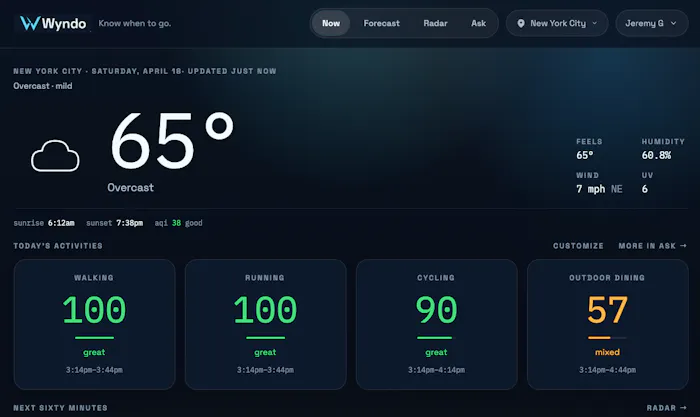This screenshot has height=417, width=700.
Task: Open the Walking activity card
Action: (x=94, y=325)
